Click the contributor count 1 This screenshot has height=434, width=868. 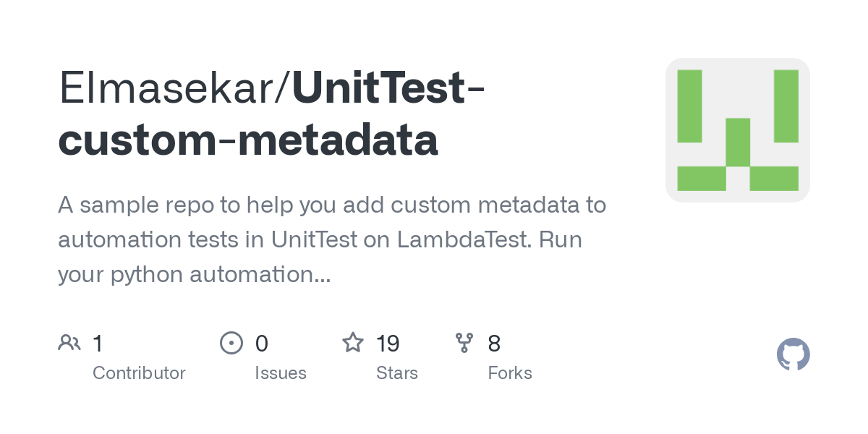[x=98, y=344]
